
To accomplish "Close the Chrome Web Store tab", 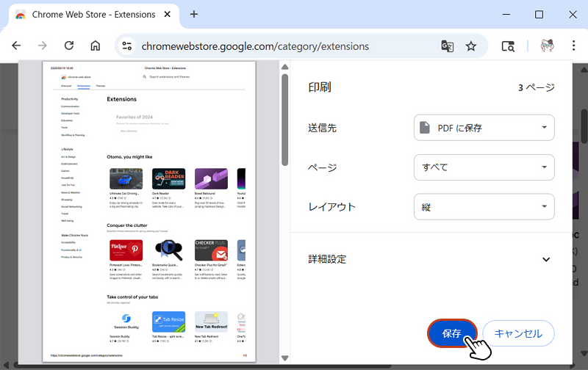I will [168, 14].
